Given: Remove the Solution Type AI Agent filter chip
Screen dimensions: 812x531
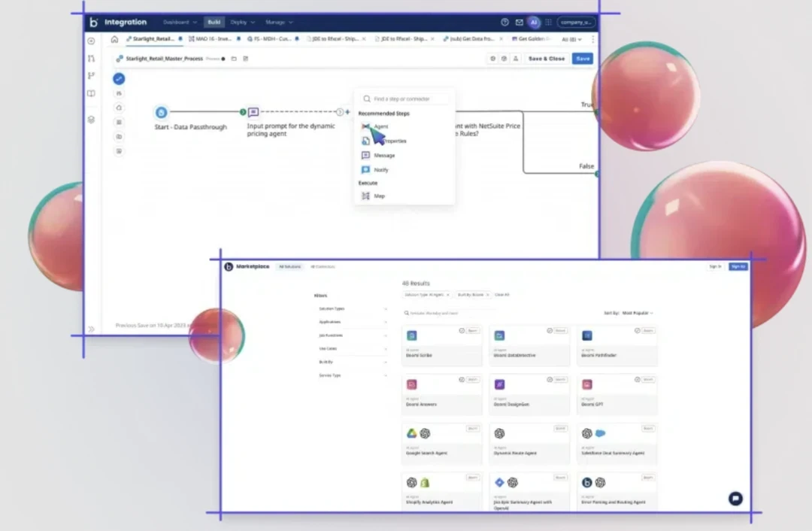Looking at the screenshot, I should point(447,295).
